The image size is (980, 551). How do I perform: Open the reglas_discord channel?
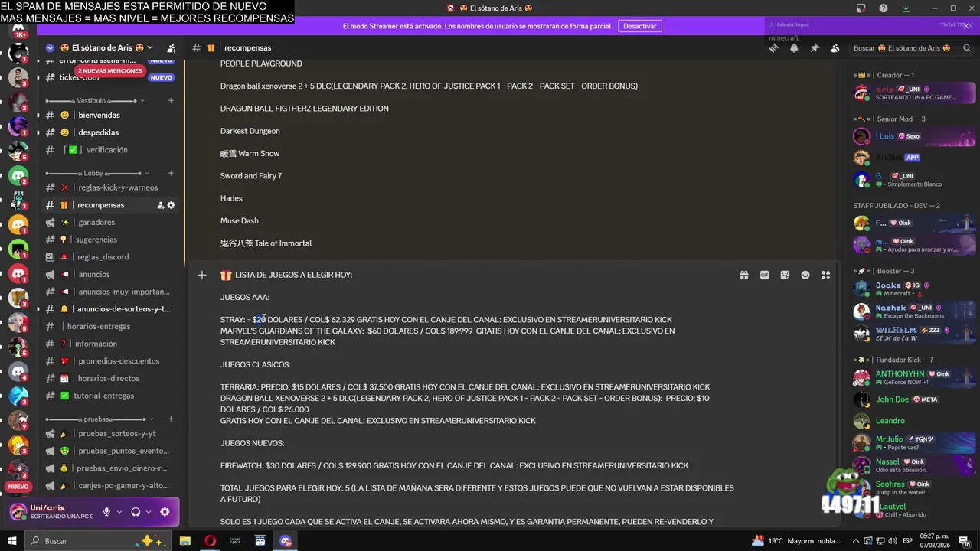(x=110, y=257)
